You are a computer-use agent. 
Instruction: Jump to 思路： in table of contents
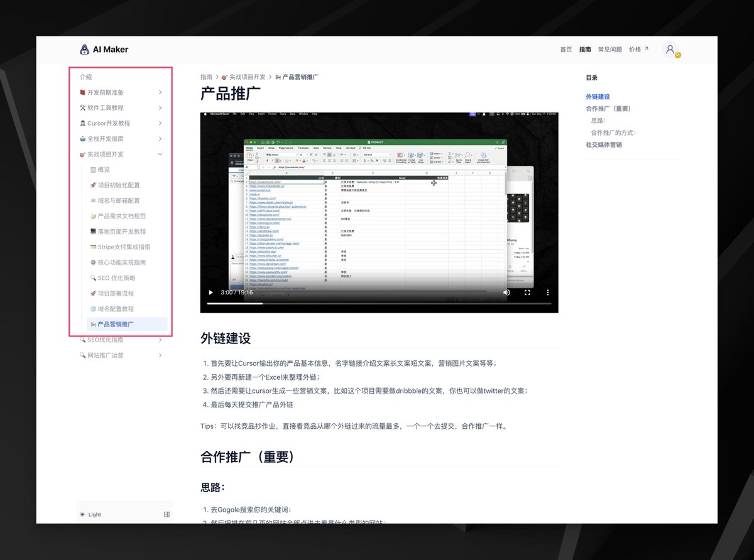(x=598, y=121)
